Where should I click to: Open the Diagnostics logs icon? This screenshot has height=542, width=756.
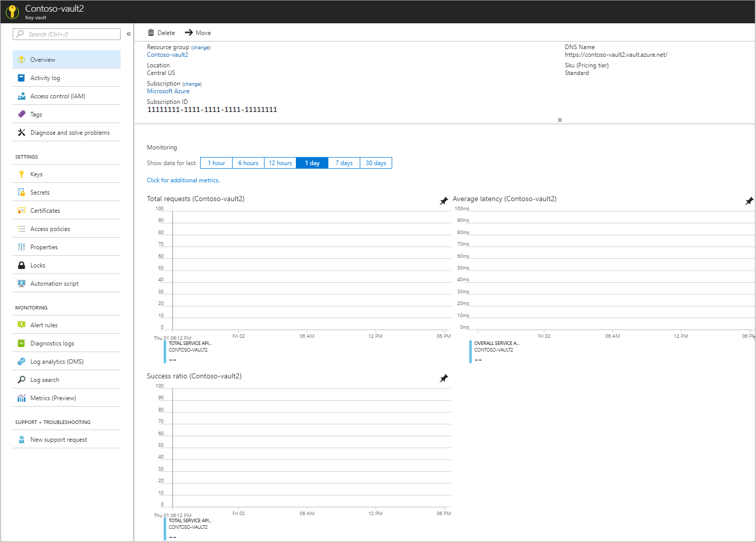pos(22,343)
